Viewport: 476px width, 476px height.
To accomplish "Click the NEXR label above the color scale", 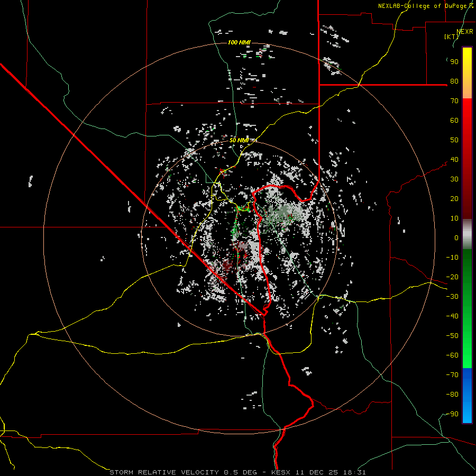I will [465, 32].
